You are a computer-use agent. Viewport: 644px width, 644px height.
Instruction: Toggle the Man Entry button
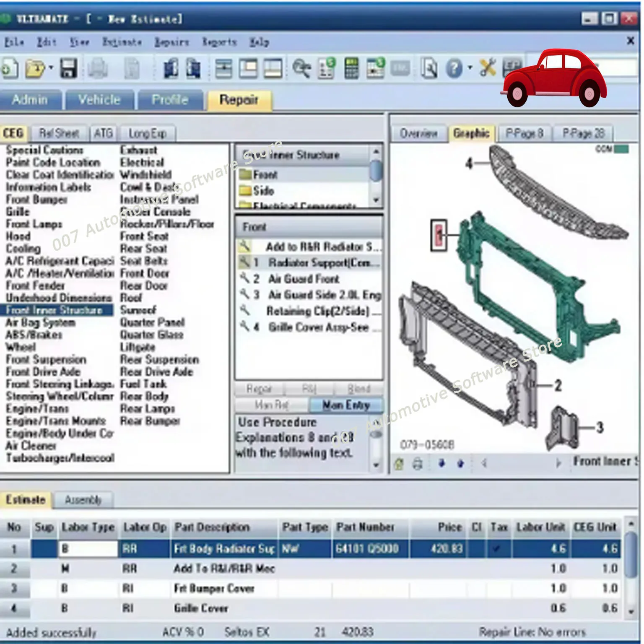pyautogui.click(x=346, y=405)
